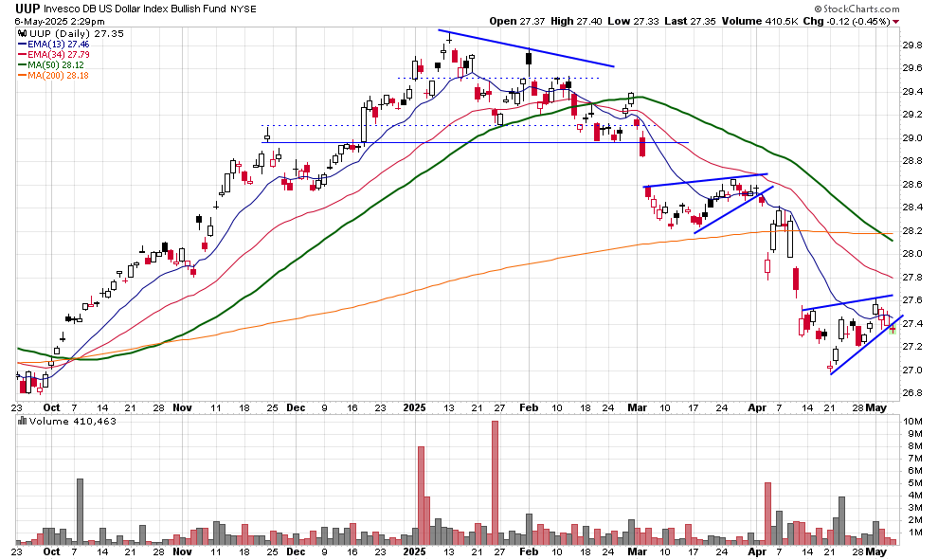Screen dimensions: 938x560
Task: Click the 10M volume axis label
Action: 913,422
